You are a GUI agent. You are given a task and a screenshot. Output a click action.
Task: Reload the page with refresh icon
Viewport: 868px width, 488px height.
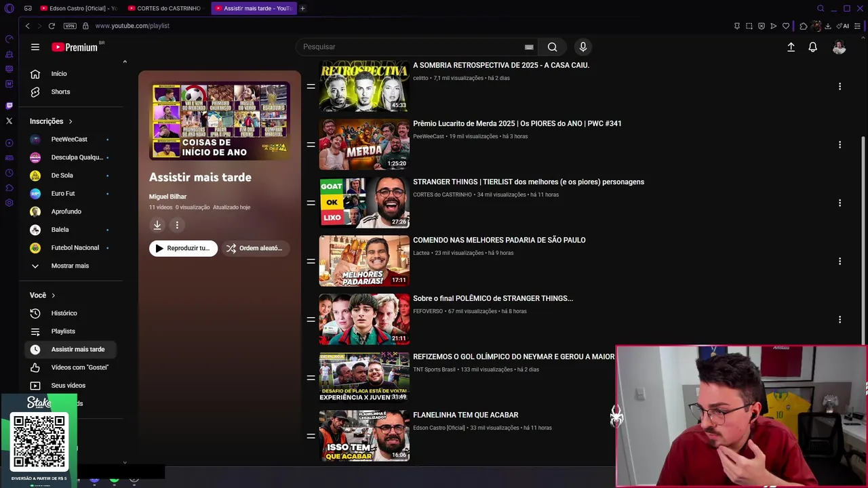point(52,26)
